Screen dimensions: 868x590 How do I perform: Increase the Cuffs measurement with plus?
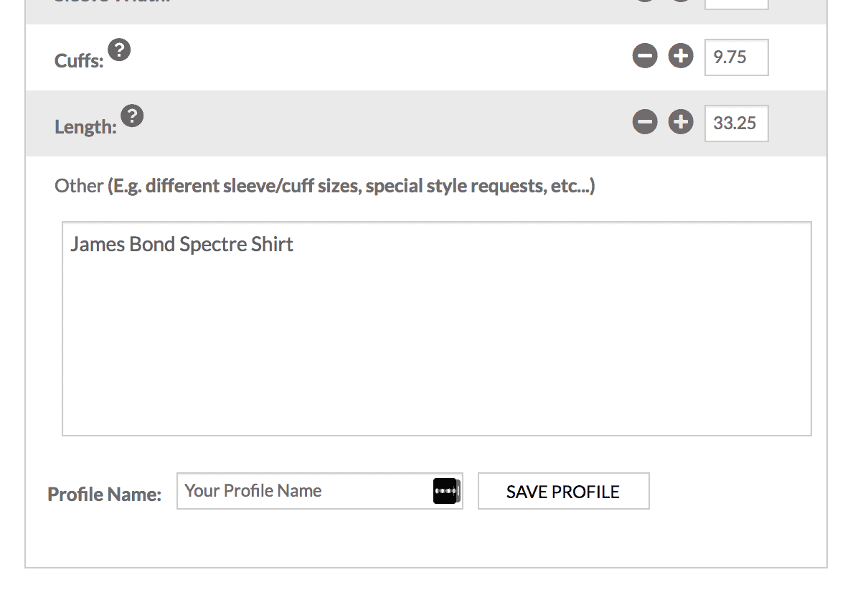click(x=681, y=56)
